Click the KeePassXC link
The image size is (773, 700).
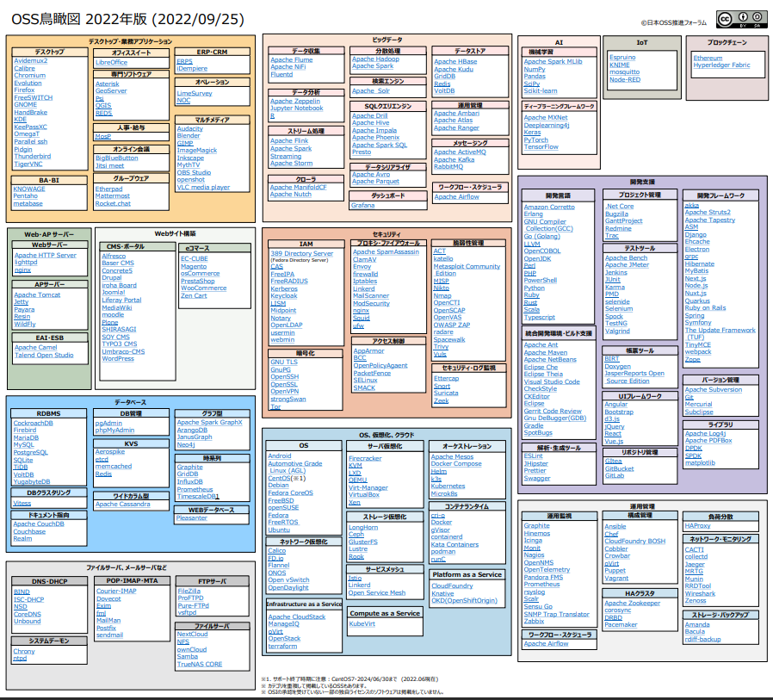[31, 127]
